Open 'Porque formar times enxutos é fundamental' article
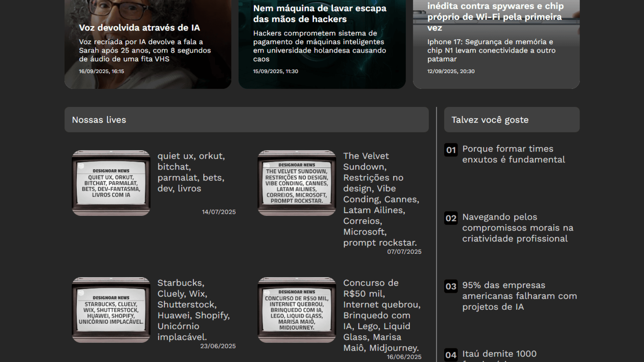The image size is (644, 362). click(513, 154)
